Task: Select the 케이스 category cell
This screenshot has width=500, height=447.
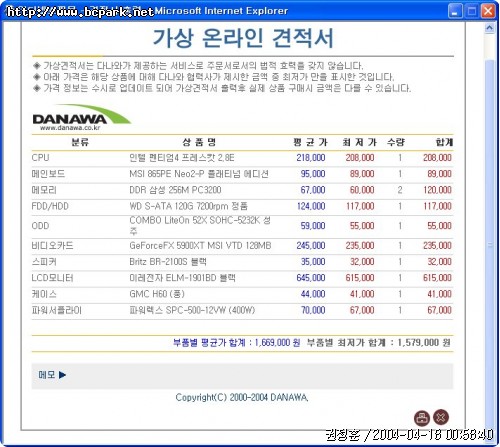Action: click(44, 294)
